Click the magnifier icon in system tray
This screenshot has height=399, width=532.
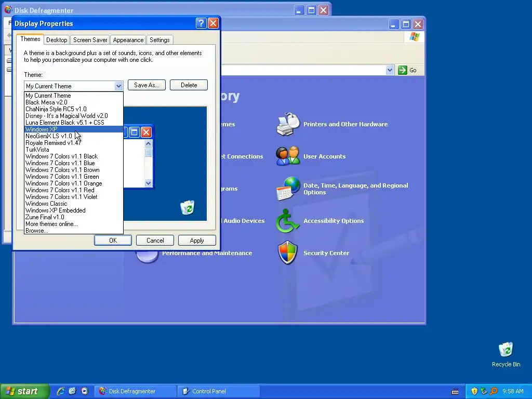(494, 391)
